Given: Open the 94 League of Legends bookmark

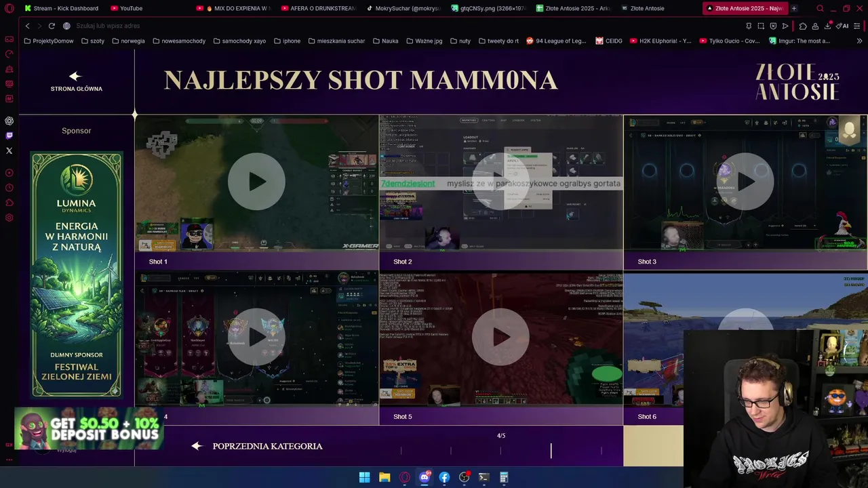Looking at the screenshot, I should pos(556,41).
